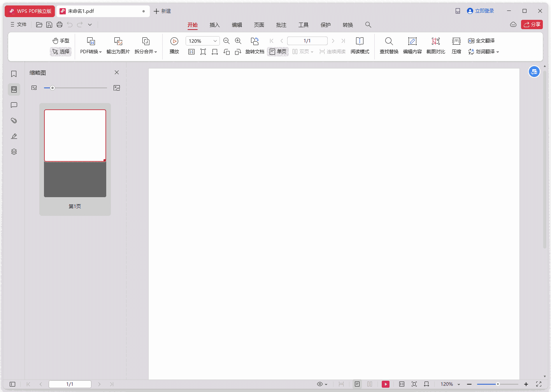This screenshot has height=392, width=551.
Task: Open 查找替换
Action: (388, 46)
